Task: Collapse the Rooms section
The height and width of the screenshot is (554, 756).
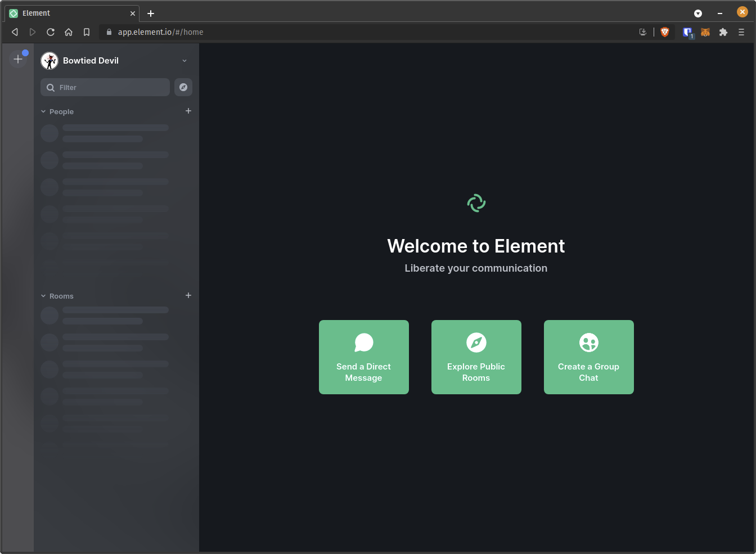Action: pyautogui.click(x=57, y=296)
